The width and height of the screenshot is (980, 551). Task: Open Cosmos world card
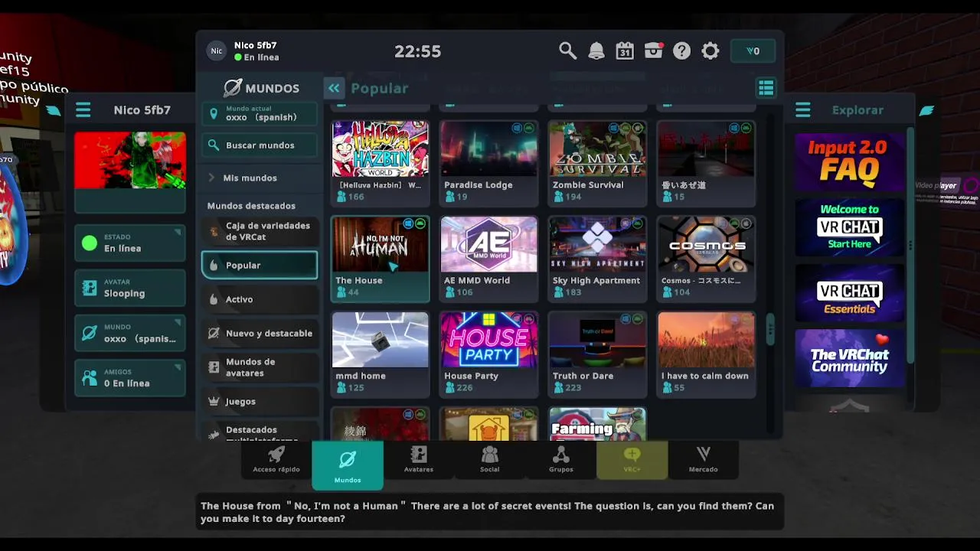coord(706,259)
